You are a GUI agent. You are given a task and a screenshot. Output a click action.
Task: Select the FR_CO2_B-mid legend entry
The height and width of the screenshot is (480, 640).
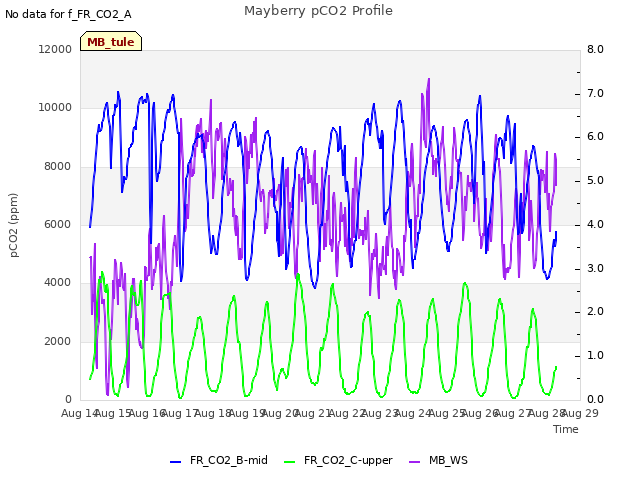coord(219,460)
